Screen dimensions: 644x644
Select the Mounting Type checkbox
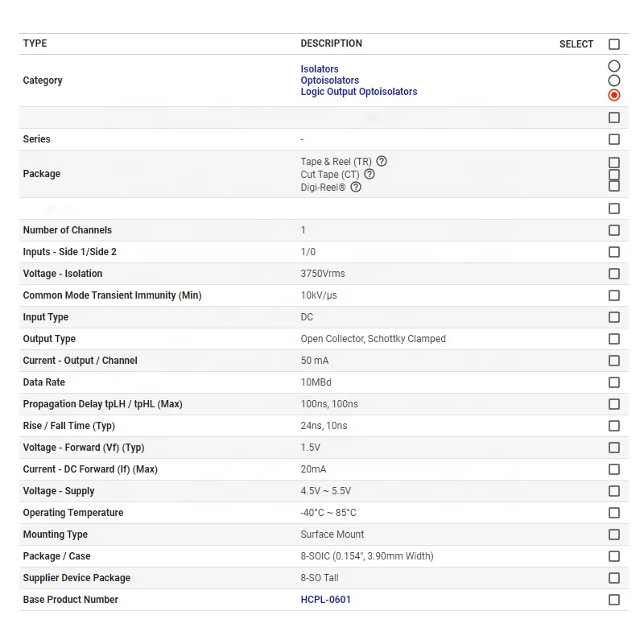pos(614,535)
